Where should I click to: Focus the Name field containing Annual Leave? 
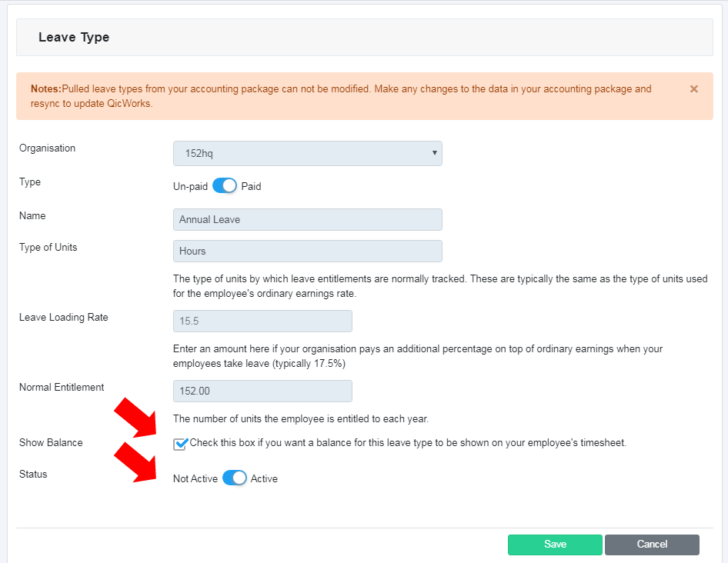pyautogui.click(x=307, y=219)
